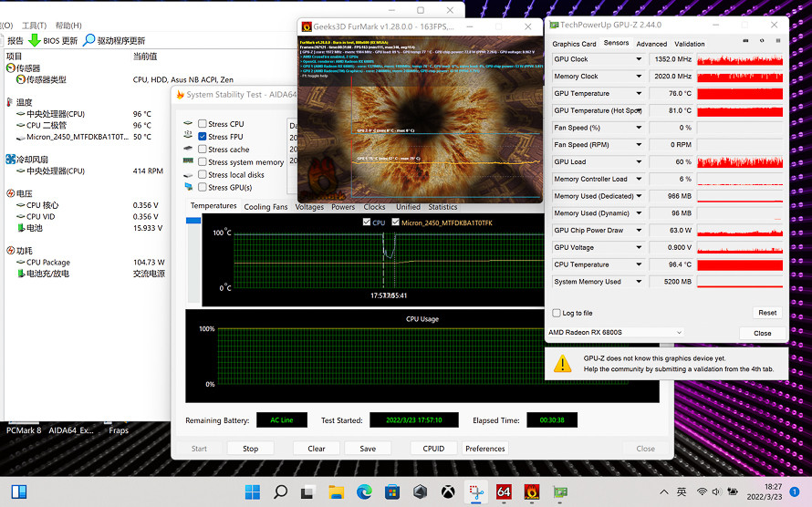The image size is (812, 507).
Task: Switch to Graphics Card tab in GPU-Z
Action: tap(574, 44)
